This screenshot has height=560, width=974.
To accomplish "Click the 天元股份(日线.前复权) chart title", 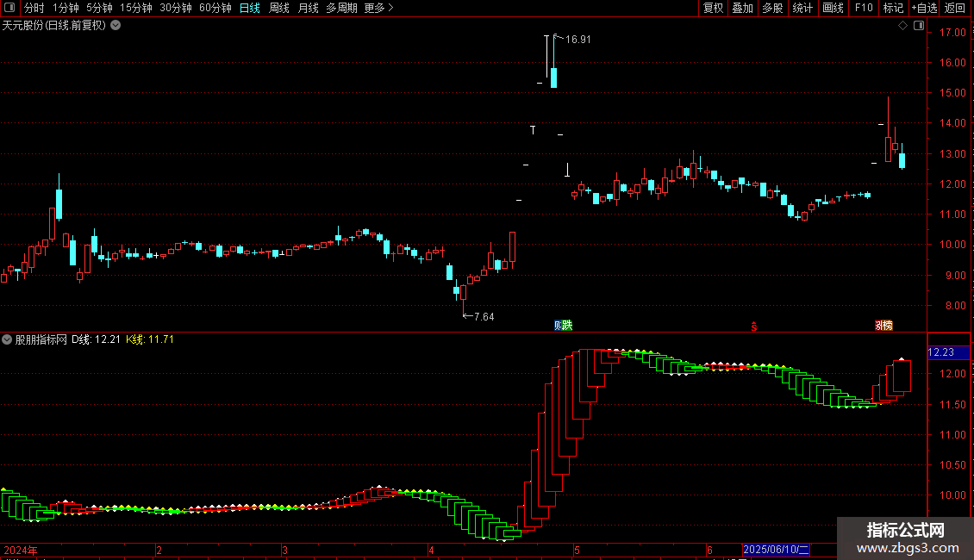I will [x=54, y=26].
